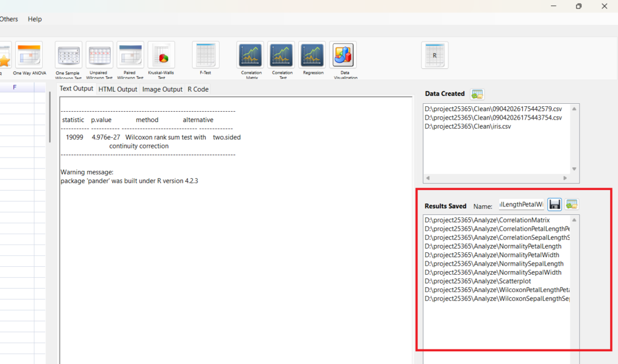Screen dimensions: 618x364
Task: Open the Help menu
Action: 35,19
